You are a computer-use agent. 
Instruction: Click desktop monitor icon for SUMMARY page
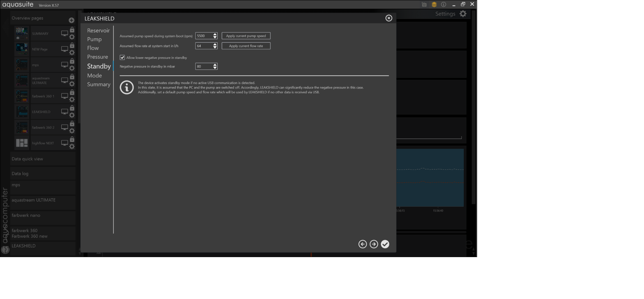pos(65,34)
